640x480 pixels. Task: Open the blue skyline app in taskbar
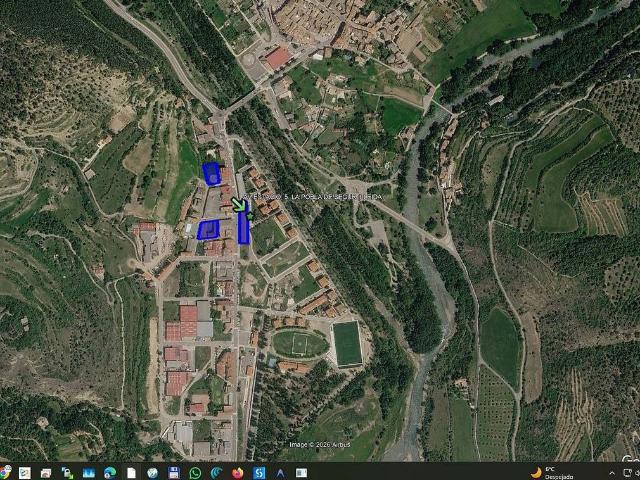click(x=89, y=473)
